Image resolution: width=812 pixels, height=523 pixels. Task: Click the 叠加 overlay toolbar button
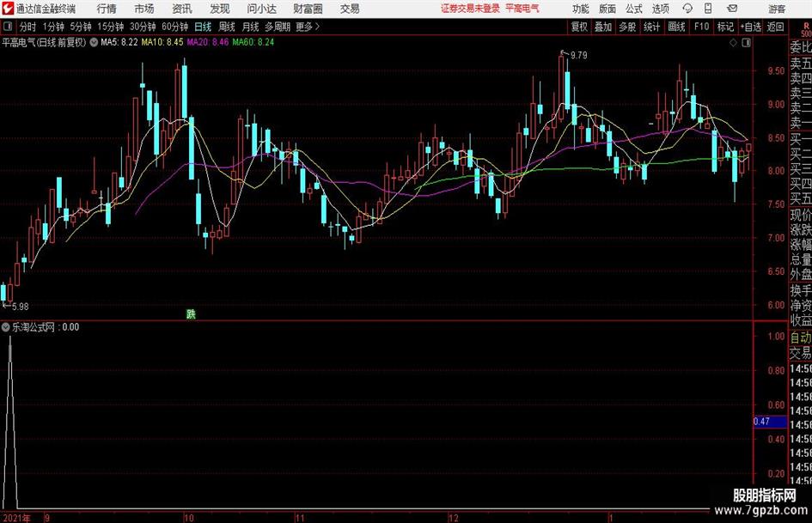coord(603,27)
